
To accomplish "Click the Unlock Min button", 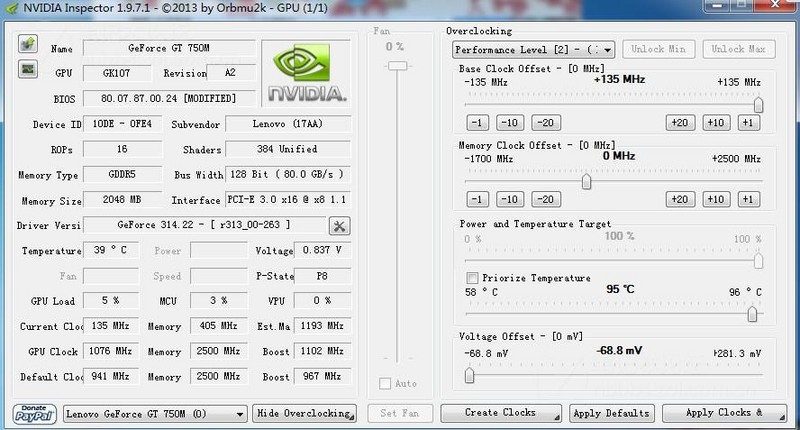I will [658, 49].
